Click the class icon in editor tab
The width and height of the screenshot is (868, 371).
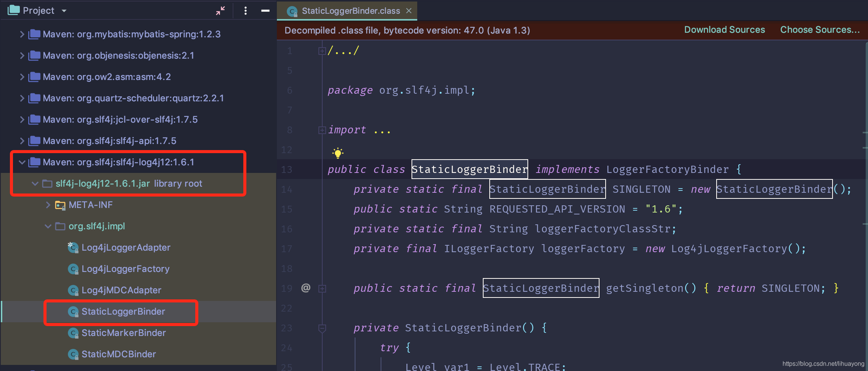coord(292,11)
